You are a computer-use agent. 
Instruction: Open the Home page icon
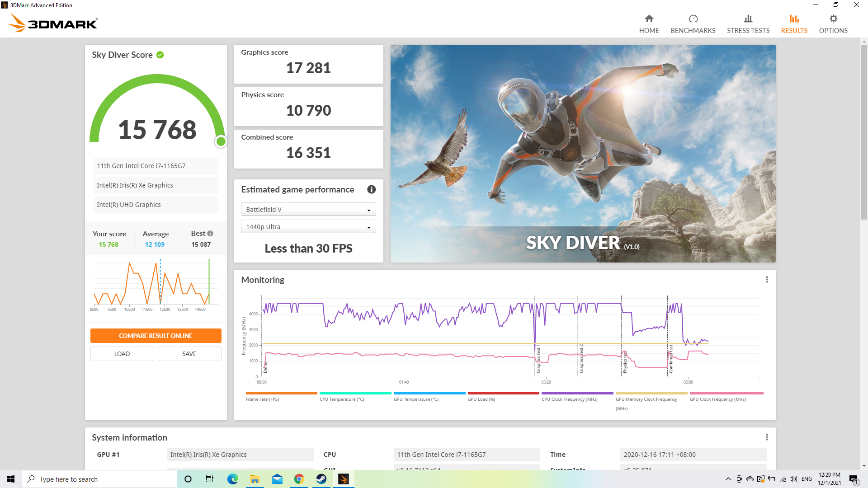[x=649, y=19]
